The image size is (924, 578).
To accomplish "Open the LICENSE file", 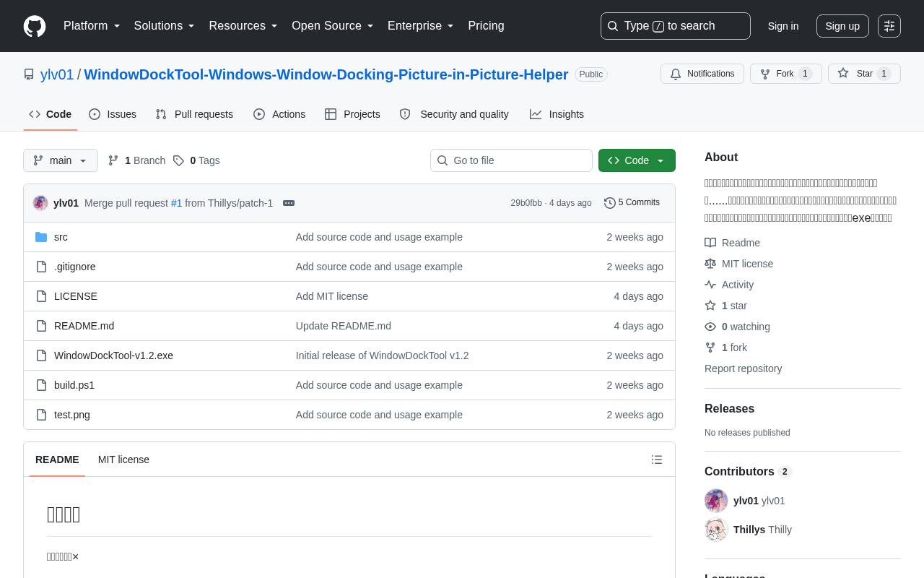I will coord(76,296).
